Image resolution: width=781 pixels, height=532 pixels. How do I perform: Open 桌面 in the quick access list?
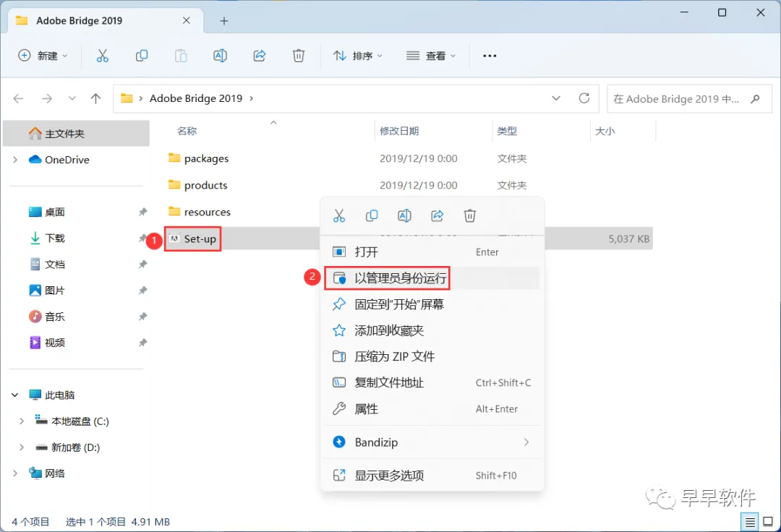tap(47, 212)
